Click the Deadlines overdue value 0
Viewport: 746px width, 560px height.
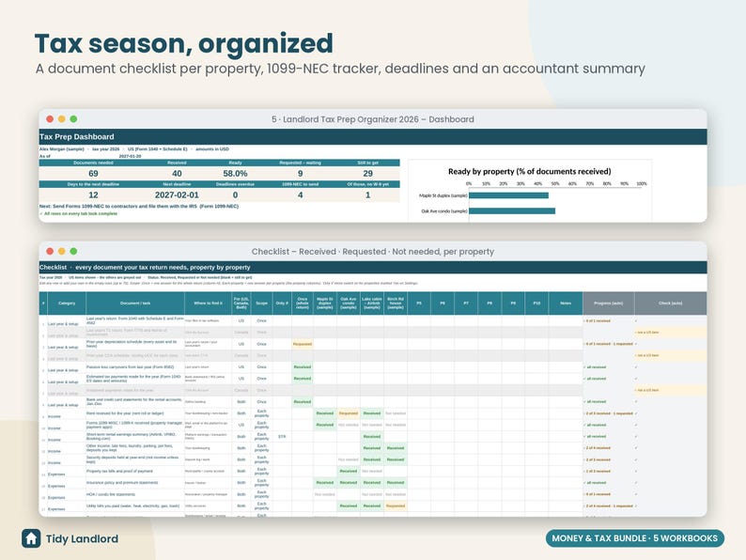[235, 195]
